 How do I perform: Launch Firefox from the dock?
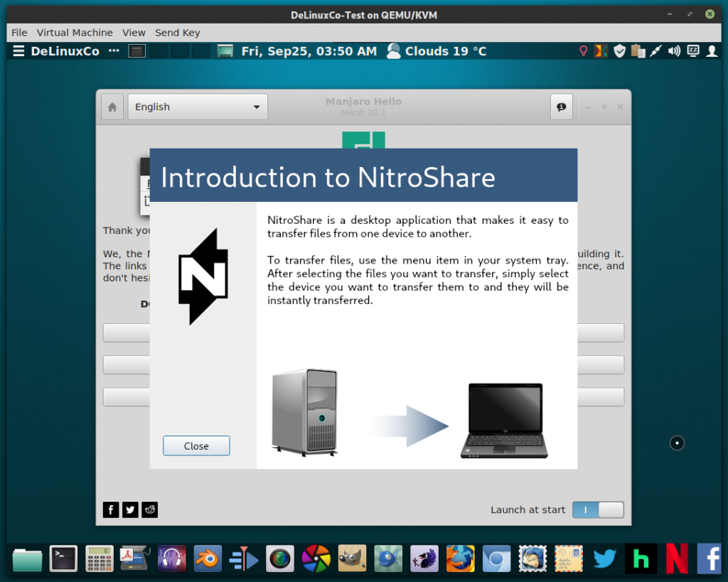click(460, 559)
